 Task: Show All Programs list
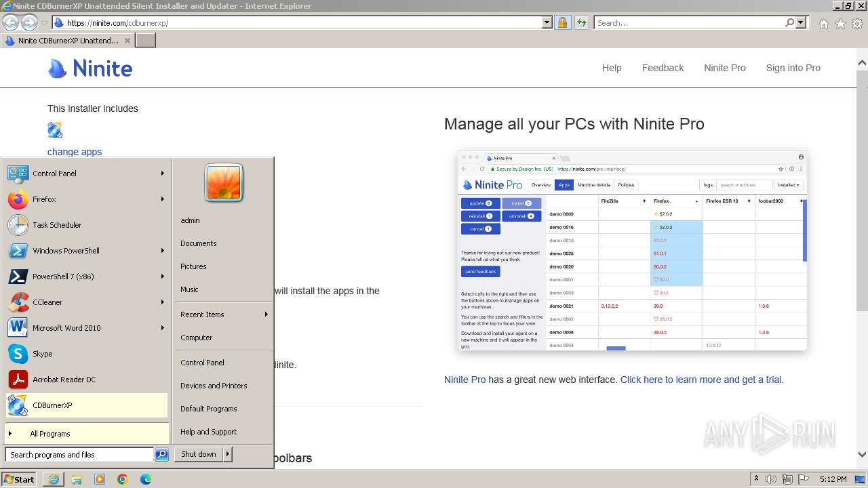tap(87, 434)
